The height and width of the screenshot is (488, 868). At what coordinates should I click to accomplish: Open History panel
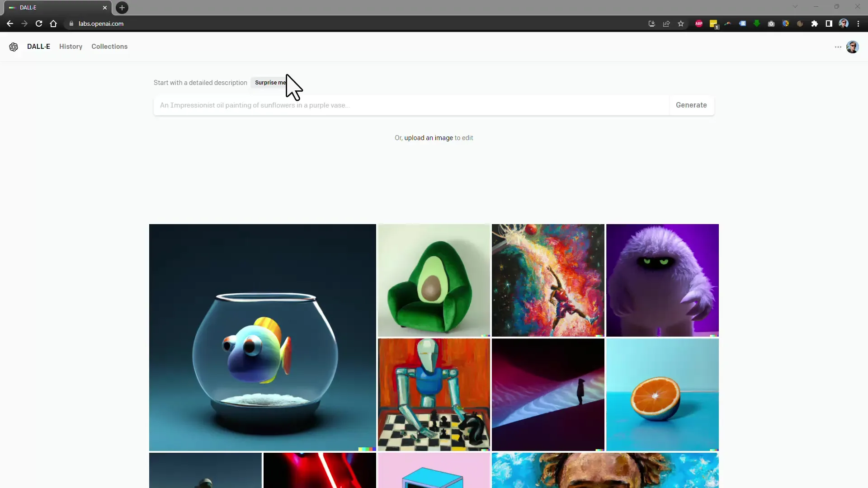click(71, 47)
